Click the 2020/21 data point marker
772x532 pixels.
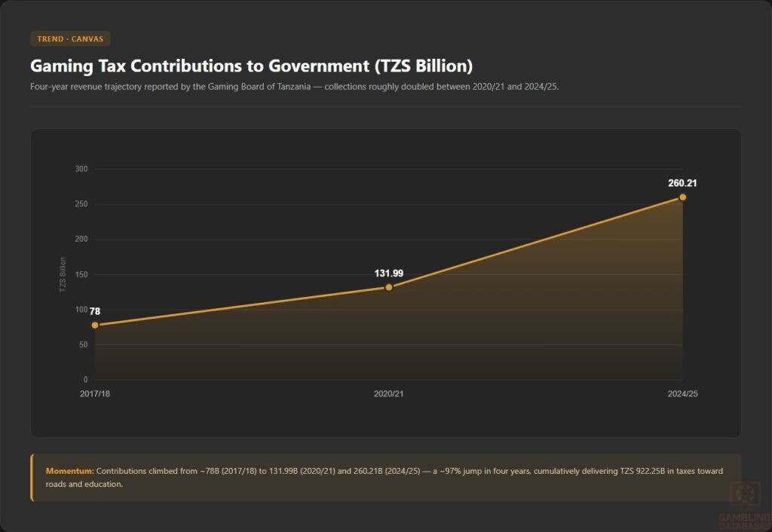tap(388, 287)
